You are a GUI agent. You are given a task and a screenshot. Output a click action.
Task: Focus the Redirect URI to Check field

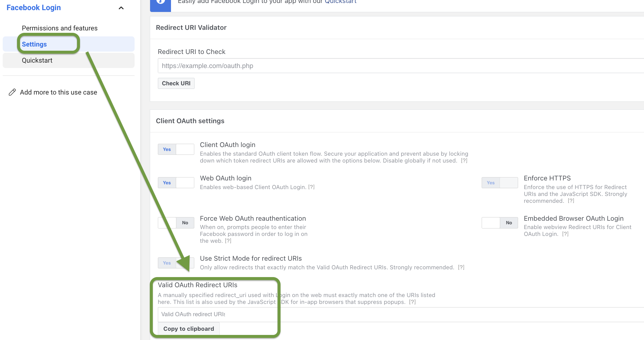[x=401, y=66]
